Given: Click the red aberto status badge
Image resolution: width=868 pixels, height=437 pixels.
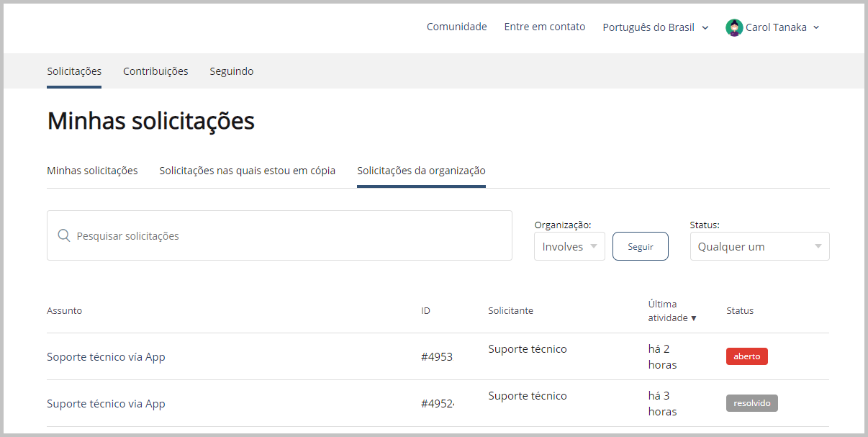Looking at the screenshot, I should tap(746, 356).
